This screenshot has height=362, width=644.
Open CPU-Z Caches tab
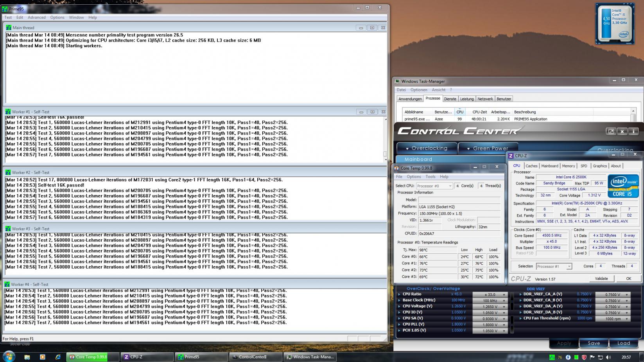[x=531, y=166]
